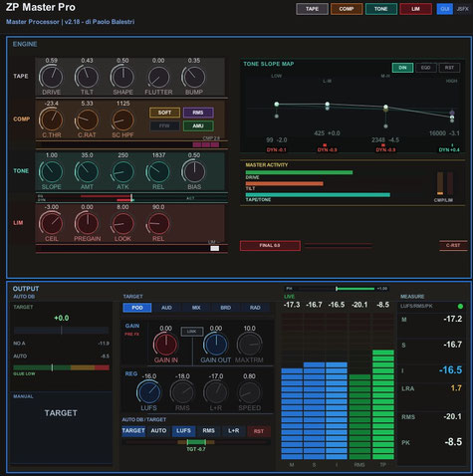Adjust the MAXTRM knob

(x=249, y=345)
